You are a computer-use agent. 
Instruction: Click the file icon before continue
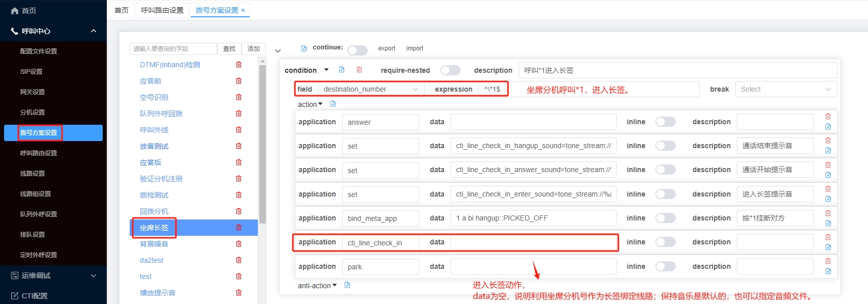pyautogui.click(x=304, y=48)
